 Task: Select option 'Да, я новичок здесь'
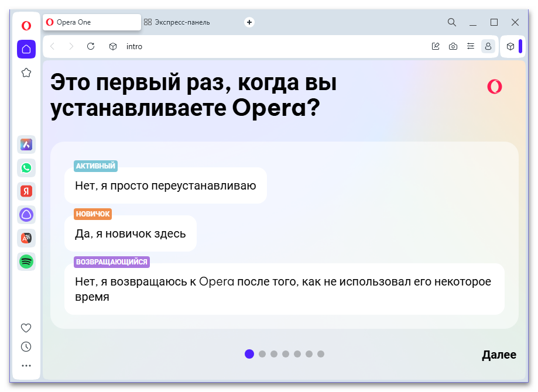click(131, 233)
